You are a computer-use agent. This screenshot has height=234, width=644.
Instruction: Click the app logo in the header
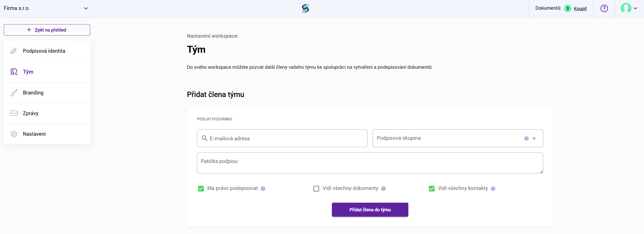tap(305, 8)
